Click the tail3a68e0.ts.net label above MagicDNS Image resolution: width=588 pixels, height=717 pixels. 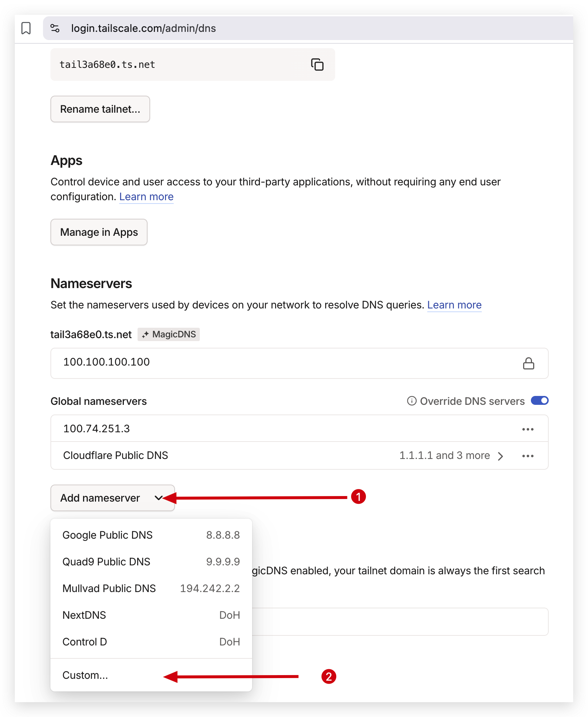91,334
